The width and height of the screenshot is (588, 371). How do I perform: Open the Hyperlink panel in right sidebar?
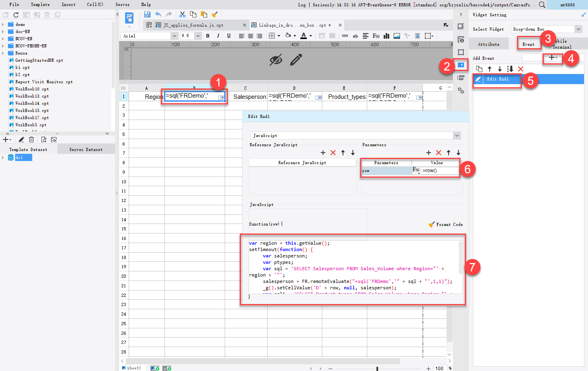pos(461,90)
